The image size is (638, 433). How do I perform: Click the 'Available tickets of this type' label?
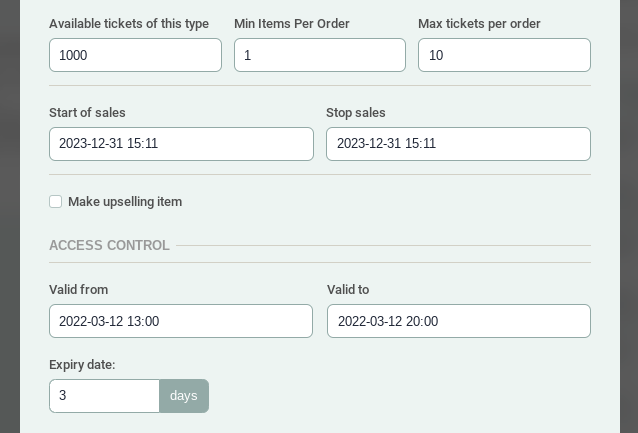coord(129,24)
